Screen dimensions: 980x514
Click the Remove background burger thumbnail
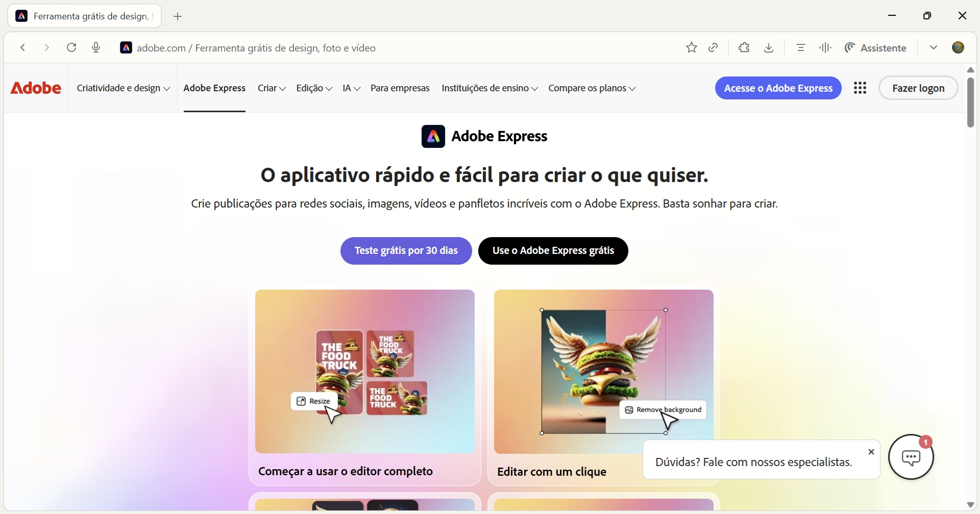[x=604, y=372]
